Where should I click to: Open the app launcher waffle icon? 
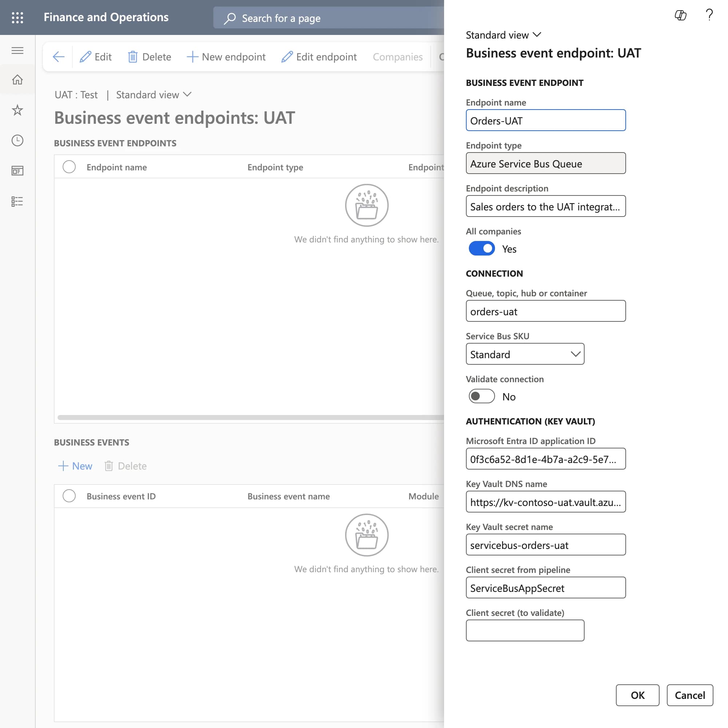[x=17, y=17]
